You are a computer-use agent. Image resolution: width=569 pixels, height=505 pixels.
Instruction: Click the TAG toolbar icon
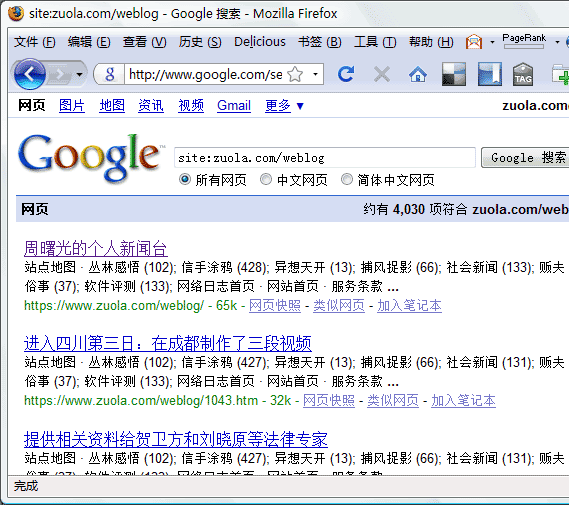point(523,74)
